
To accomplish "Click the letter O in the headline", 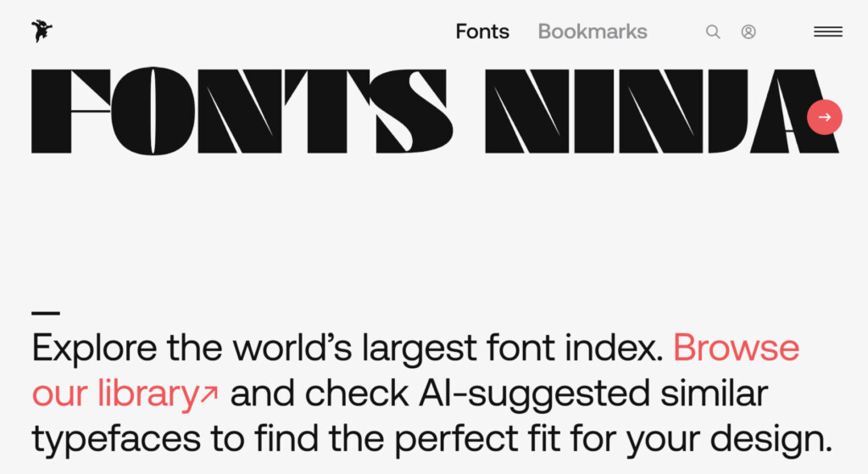I will click(153, 111).
